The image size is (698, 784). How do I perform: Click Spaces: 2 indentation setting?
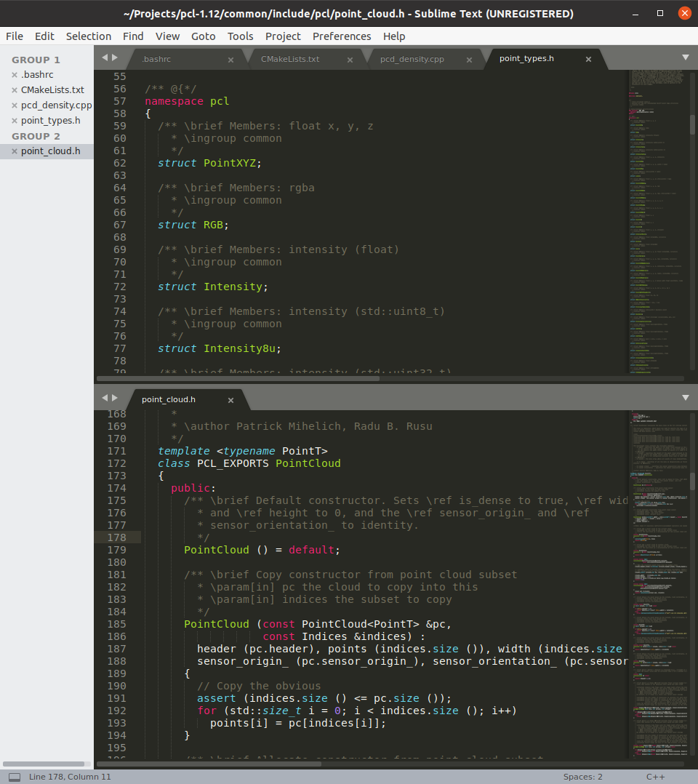(582, 777)
